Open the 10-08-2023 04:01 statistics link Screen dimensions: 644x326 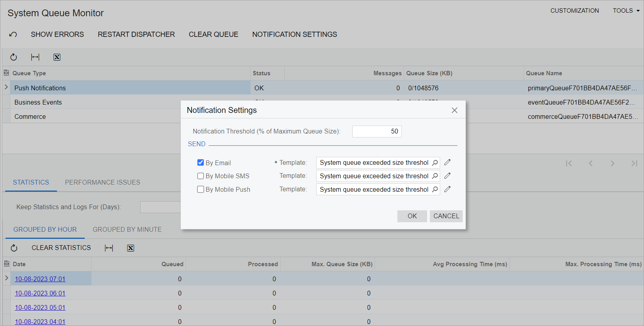point(40,322)
